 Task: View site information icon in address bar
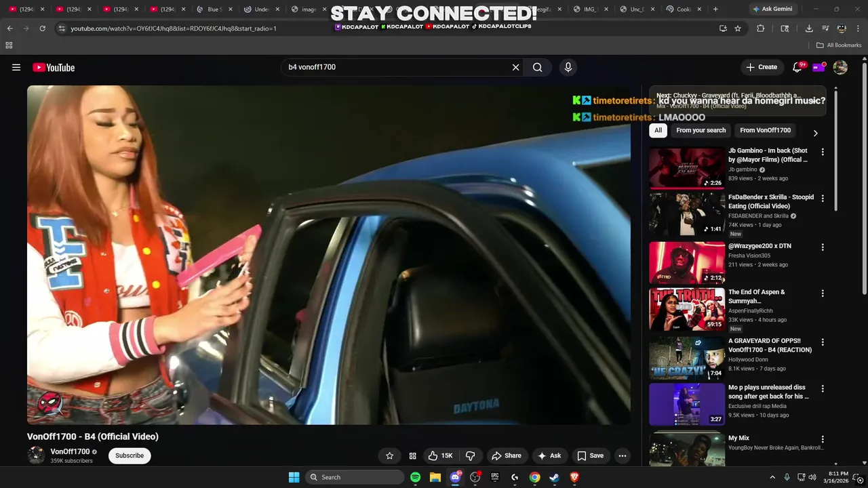click(x=62, y=28)
